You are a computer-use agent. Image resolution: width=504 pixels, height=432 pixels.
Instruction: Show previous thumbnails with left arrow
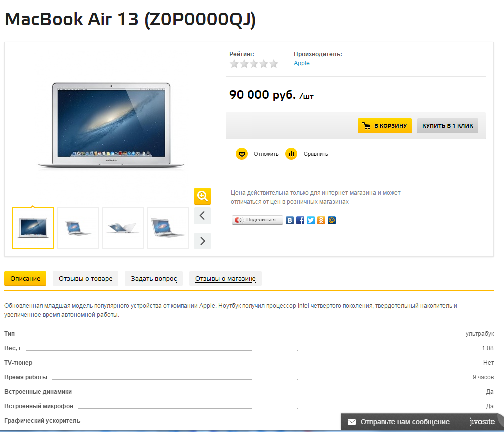pyautogui.click(x=202, y=216)
